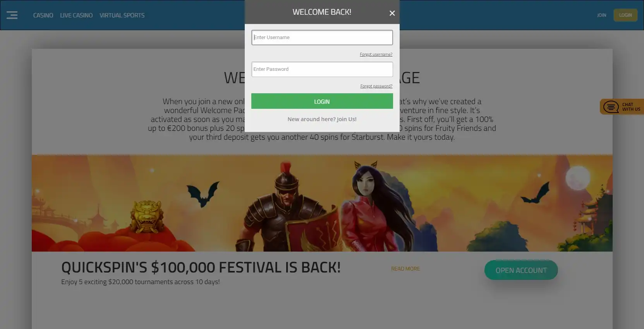Submit the green LOGIN button
The image size is (644, 329).
click(x=322, y=101)
